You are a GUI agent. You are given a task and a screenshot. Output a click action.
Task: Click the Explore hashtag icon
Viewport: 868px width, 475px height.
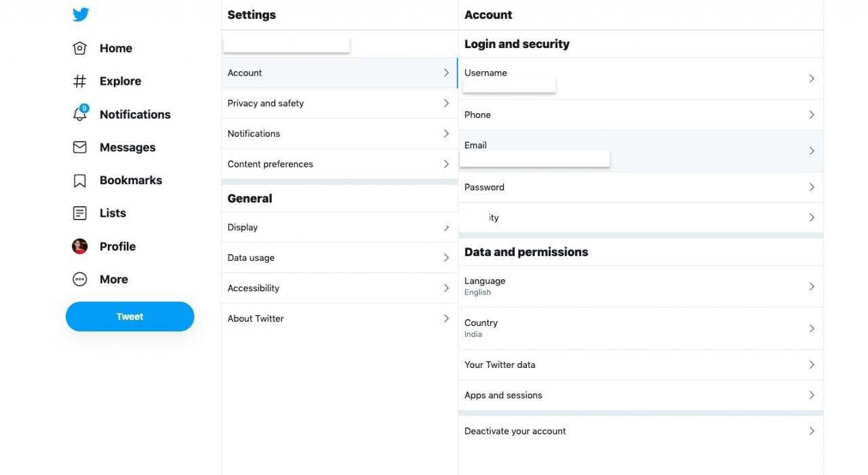(80, 81)
